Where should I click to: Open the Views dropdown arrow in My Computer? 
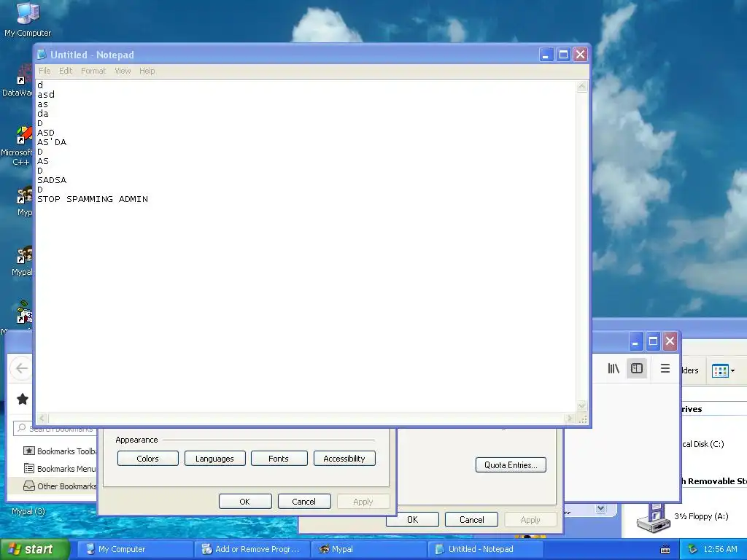coord(732,370)
